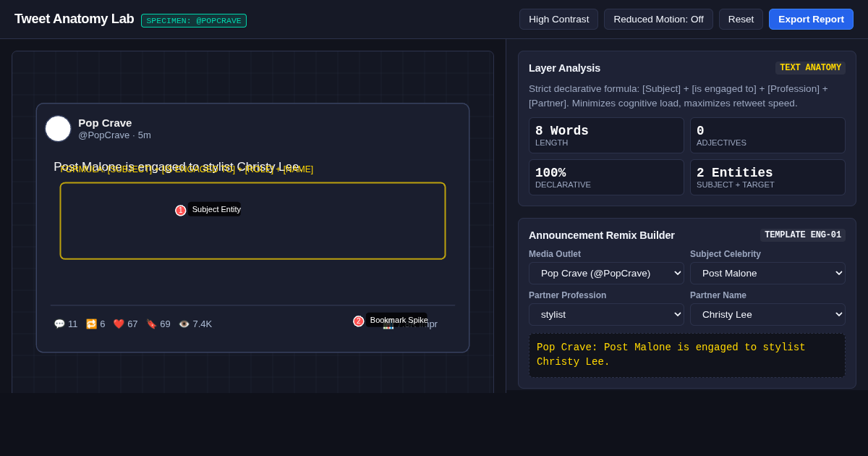Screen dimensions: 868x456
Task: Click the TEXT ANATOMY tag
Action: (810, 68)
